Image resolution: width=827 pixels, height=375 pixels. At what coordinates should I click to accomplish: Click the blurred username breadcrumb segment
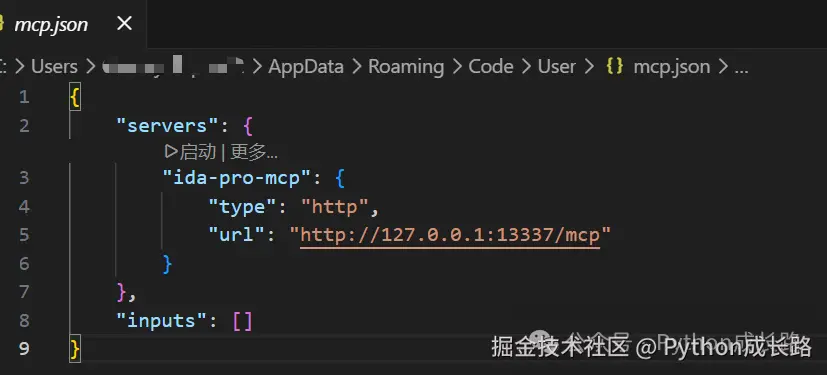pyautogui.click(x=174, y=65)
